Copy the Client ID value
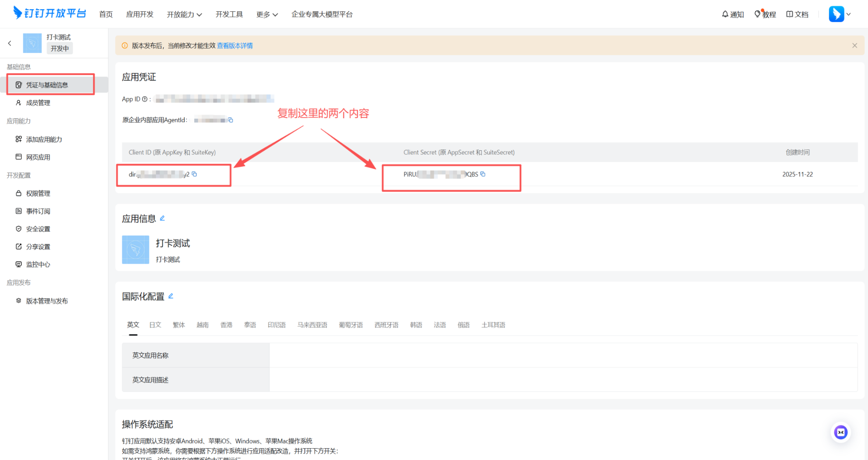This screenshot has width=868, height=460. (x=195, y=174)
